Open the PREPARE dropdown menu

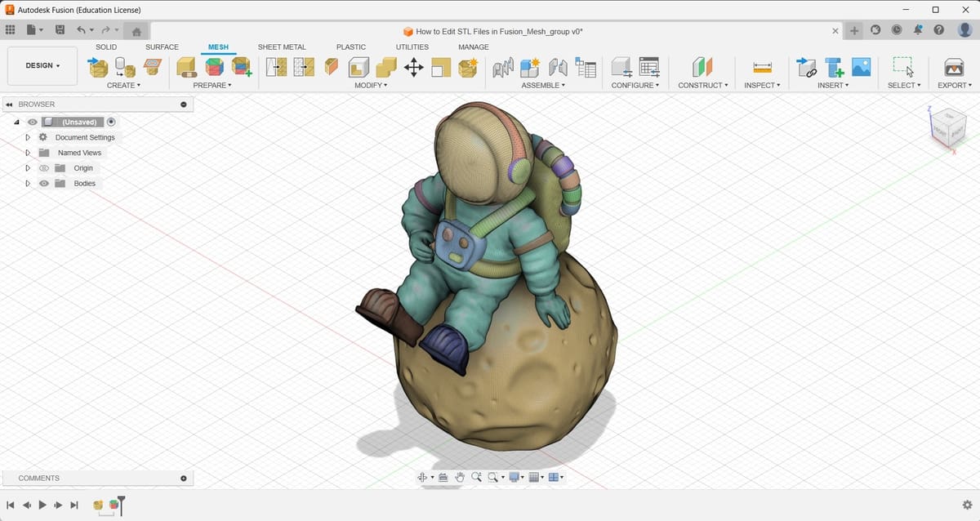pyautogui.click(x=212, y=85)
